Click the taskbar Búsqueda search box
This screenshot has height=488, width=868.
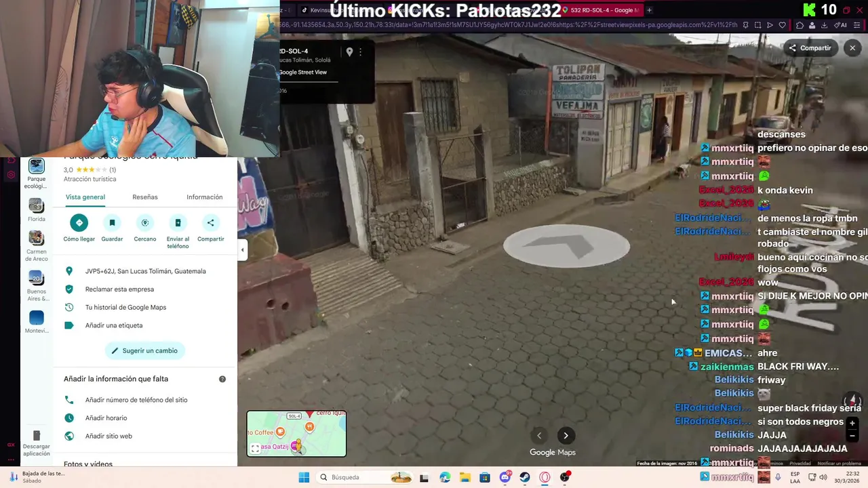365,477
